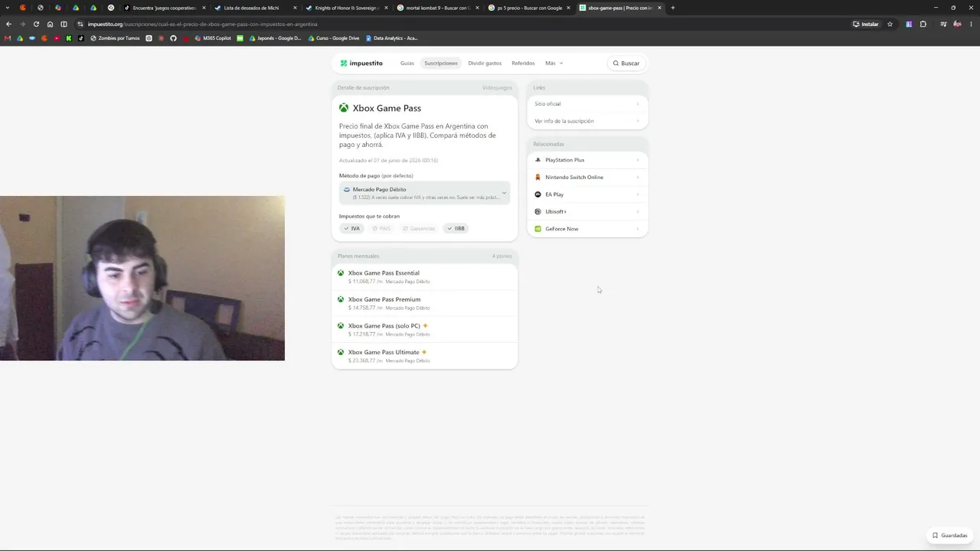The image size is (980, 551).
Task: Open the Guardadas saved items button
Action: tap(950, 536)
